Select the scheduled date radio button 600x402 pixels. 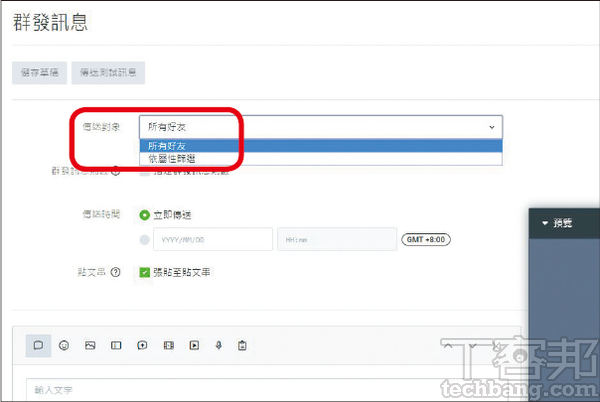click(144, 240)
